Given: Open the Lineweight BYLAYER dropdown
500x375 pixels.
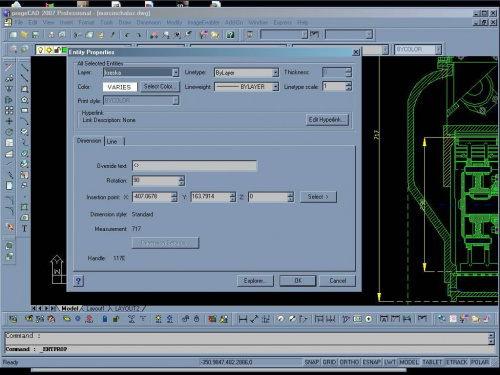Looking at the screenshot, I should coord(275,87).
